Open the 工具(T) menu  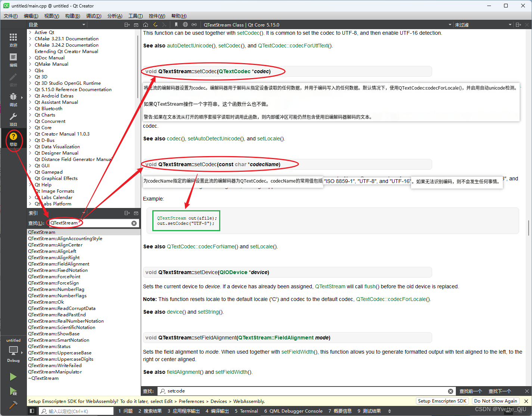(x=136, y=16)
